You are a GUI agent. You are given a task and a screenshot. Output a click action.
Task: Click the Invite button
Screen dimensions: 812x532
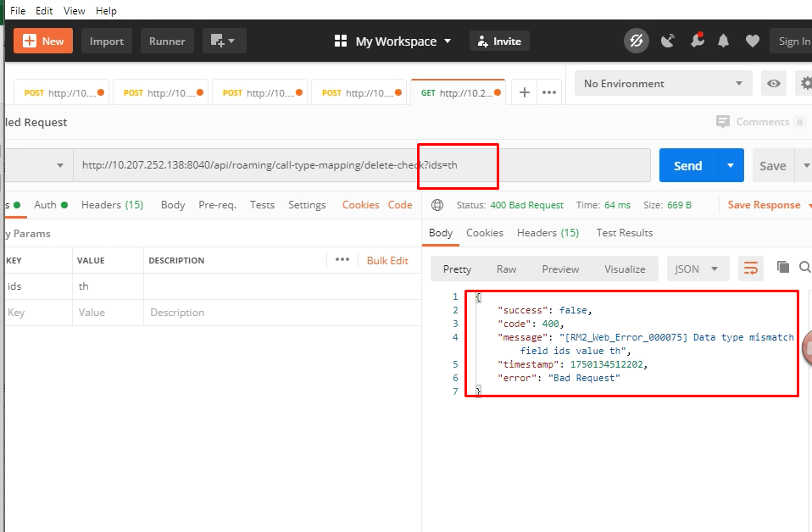pyautogui.click(x=499, y=41)
